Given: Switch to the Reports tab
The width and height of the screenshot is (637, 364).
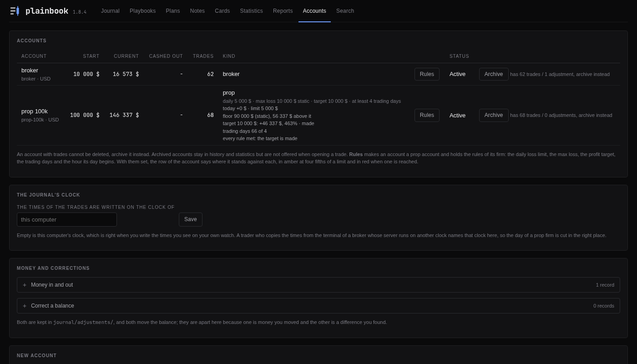Looking at the screenshot, I should coord(283,11).
